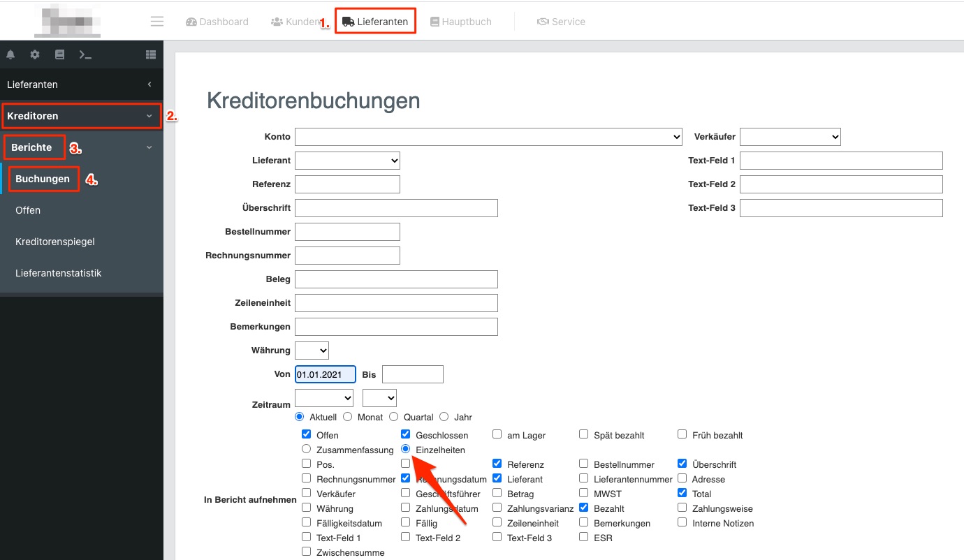Viewport: 964px width, 560px height.
Task: Check the Bestellnummer report checkbox
Action: tap(583, 464)
